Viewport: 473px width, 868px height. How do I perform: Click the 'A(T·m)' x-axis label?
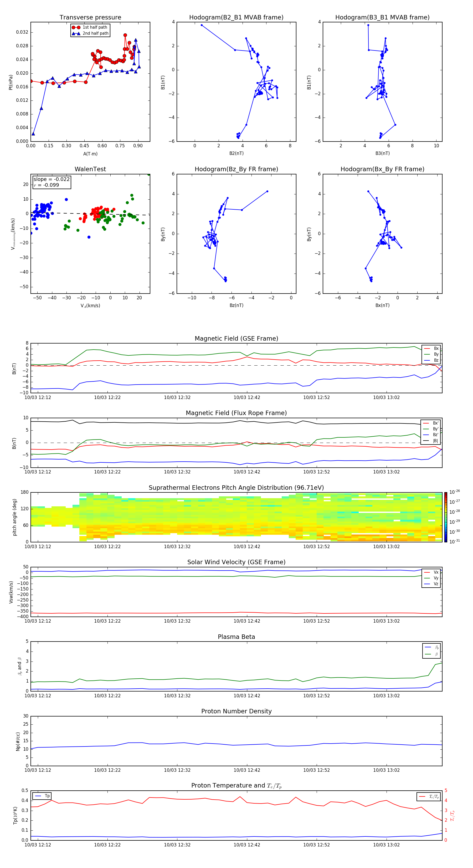pyautogui.click(x=90, y=154)
